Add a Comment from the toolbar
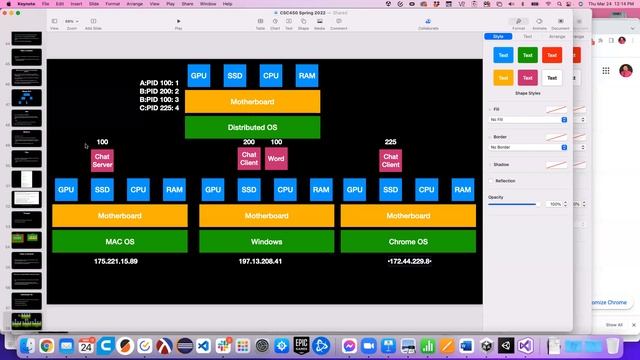The width and height of the screenshot is (640, 360). coord(338,21)
